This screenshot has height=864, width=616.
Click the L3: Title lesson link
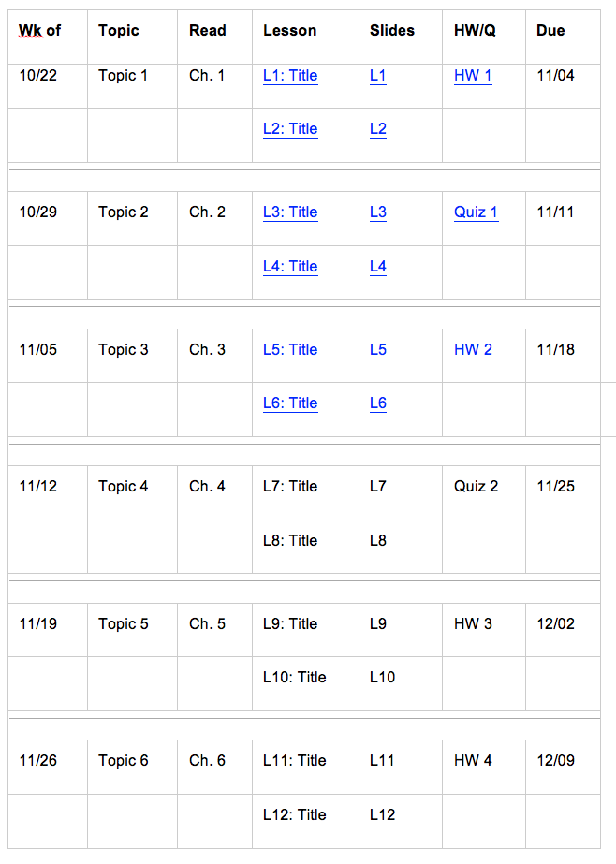point(290,212)
